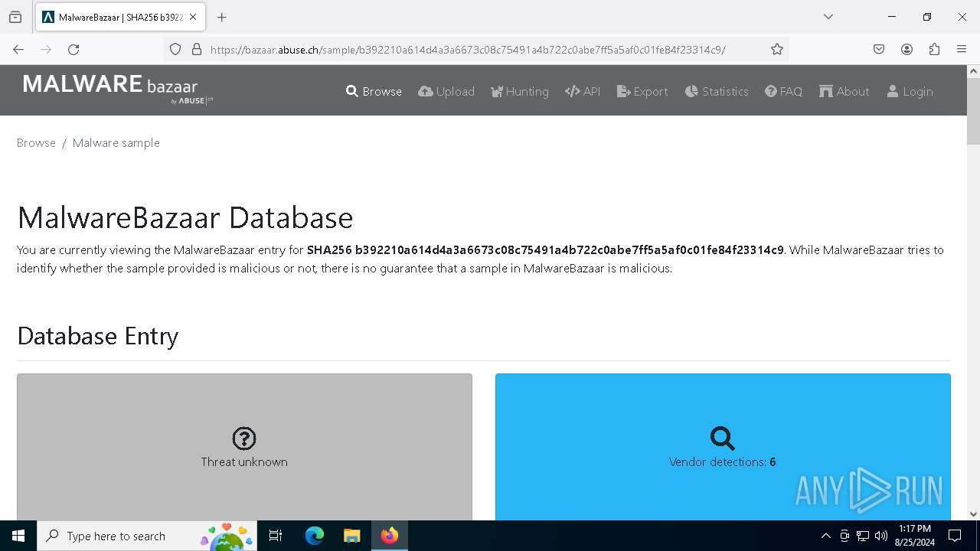This screenshot has height=551, width=980.
Task: Open the FAQ nav item
Action: click(x=783, y=91)
